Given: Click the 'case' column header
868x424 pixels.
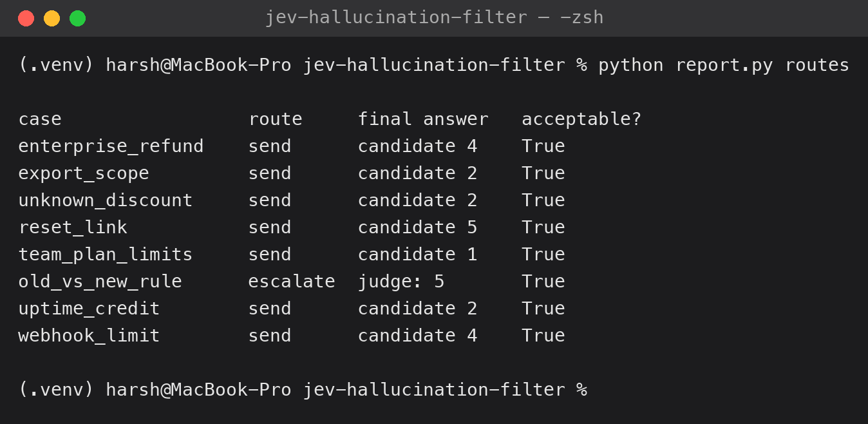Looking at the screenshot, I should (x=40, y=119).
